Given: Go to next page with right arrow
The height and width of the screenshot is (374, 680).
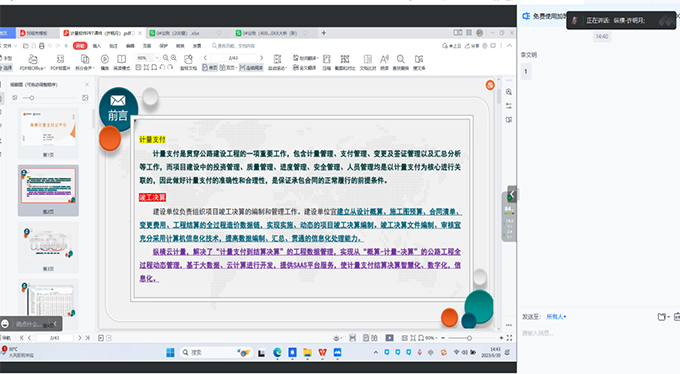Looking at the screenshot, I should tap(261, 57).
